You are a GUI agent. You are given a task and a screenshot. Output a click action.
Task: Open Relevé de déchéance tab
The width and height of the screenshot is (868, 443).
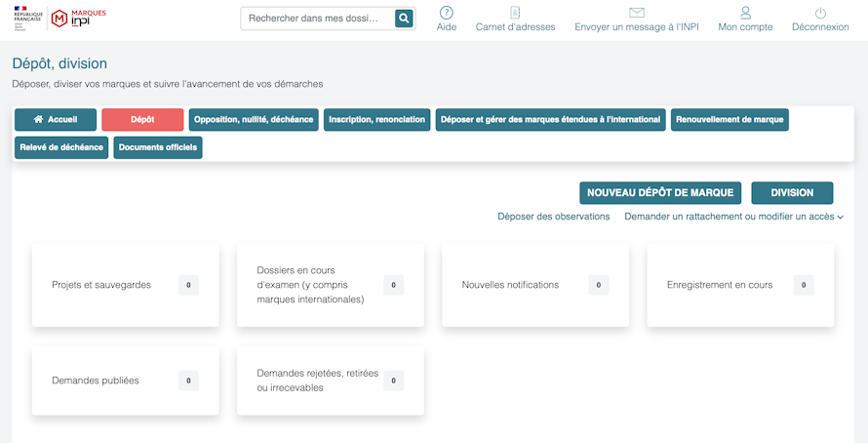tap(61, 147)
